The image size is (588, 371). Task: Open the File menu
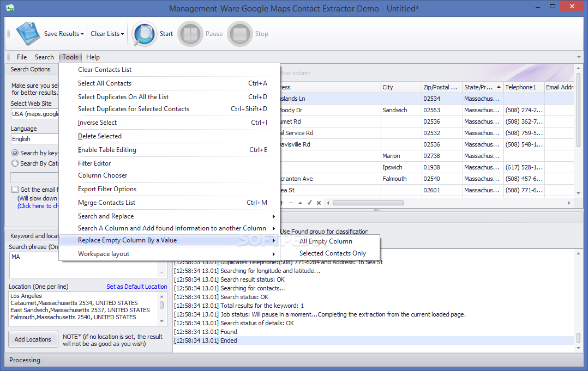[22, 57]
